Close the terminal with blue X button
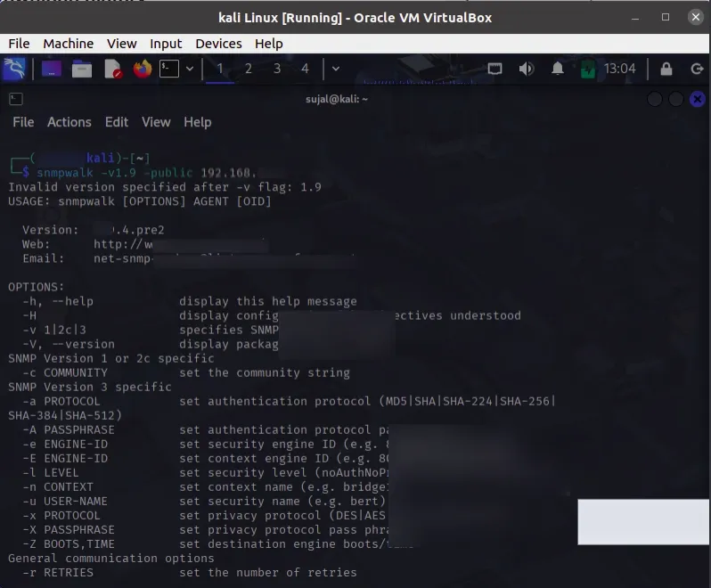The image size is (711, 588). click(698, 99)
